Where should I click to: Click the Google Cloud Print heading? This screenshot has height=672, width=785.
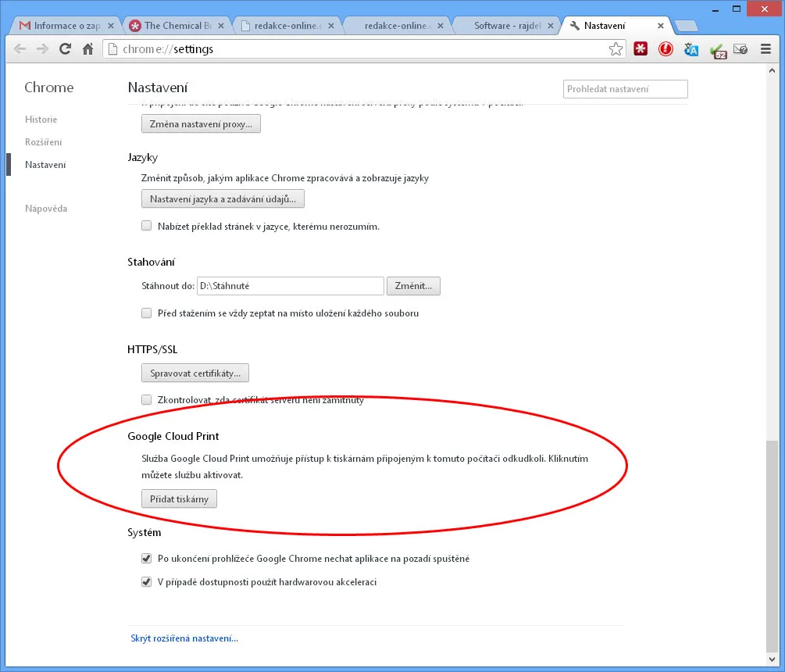click(173, 436)
